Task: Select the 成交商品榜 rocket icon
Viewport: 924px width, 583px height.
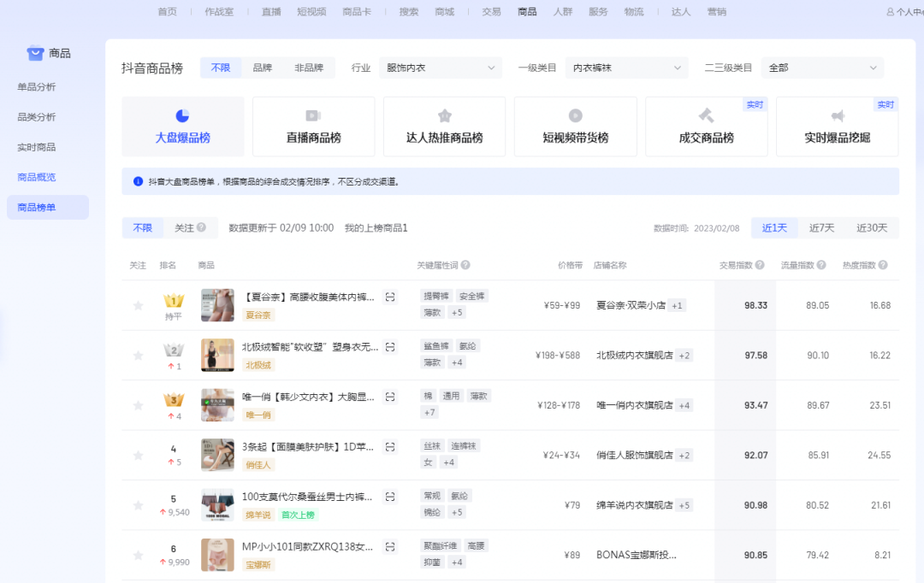Action: tap(705, 115)
